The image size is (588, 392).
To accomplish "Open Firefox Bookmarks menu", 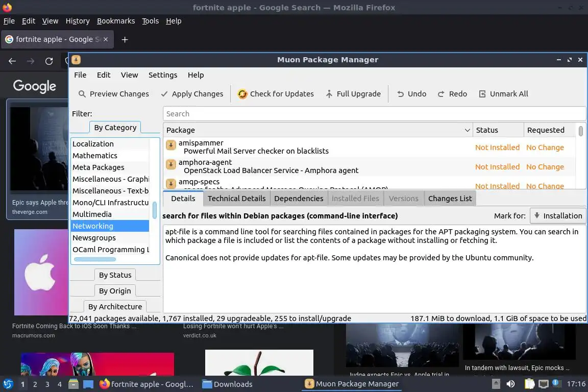I will [x=116, y=21].
